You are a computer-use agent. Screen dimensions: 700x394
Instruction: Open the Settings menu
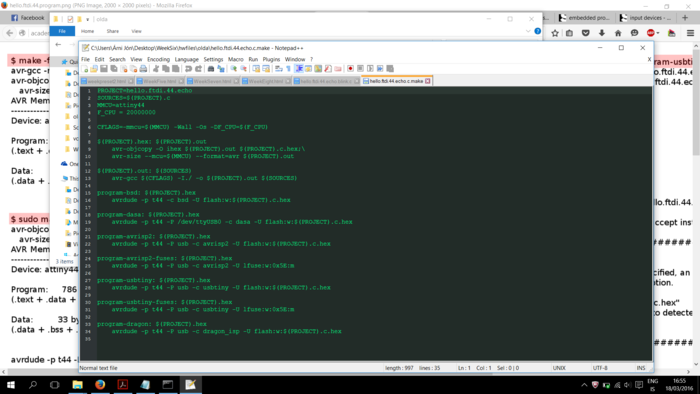(x=213, y=59)
